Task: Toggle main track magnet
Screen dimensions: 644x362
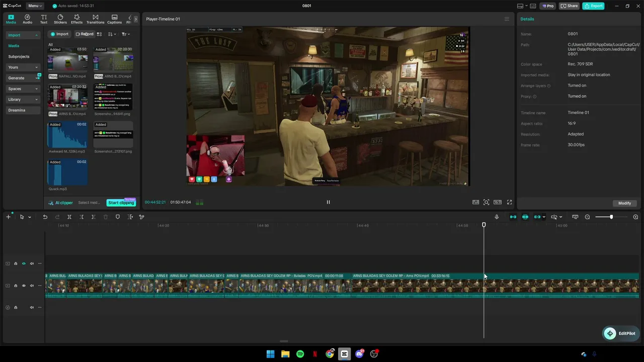Action: (513, 217)
